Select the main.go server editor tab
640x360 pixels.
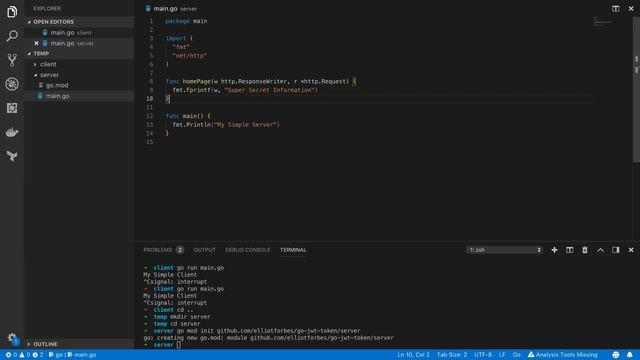pyautogui.click(x=171, y=9)
